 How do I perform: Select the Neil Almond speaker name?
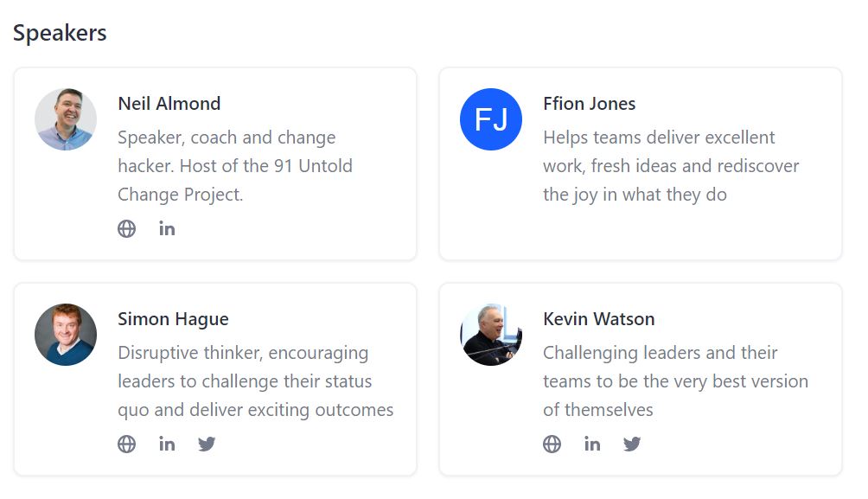click(x=169, y=104)
